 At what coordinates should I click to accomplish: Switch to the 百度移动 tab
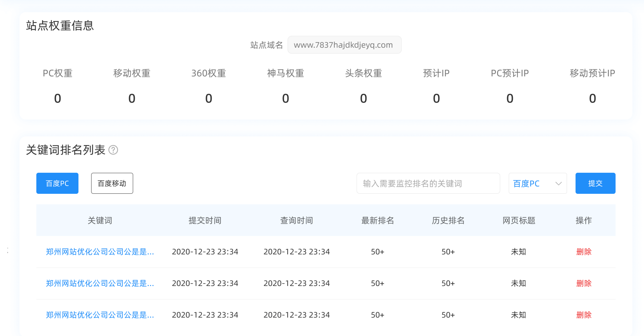point(112,183)
